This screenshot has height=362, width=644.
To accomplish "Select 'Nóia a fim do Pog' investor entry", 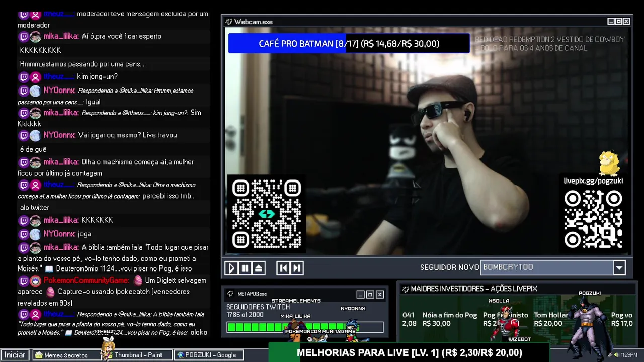I will click(x=449, y=319).
